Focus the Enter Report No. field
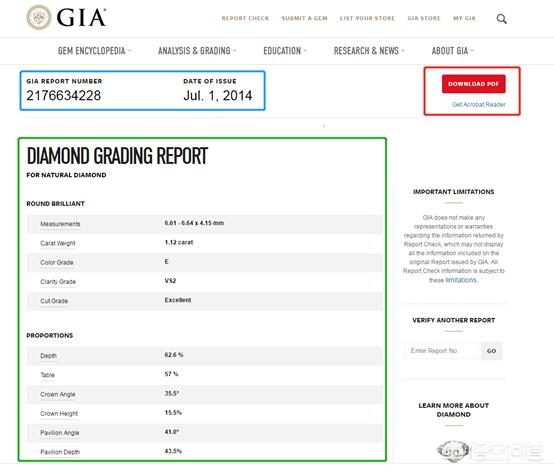554x471 pixels. 442,351
